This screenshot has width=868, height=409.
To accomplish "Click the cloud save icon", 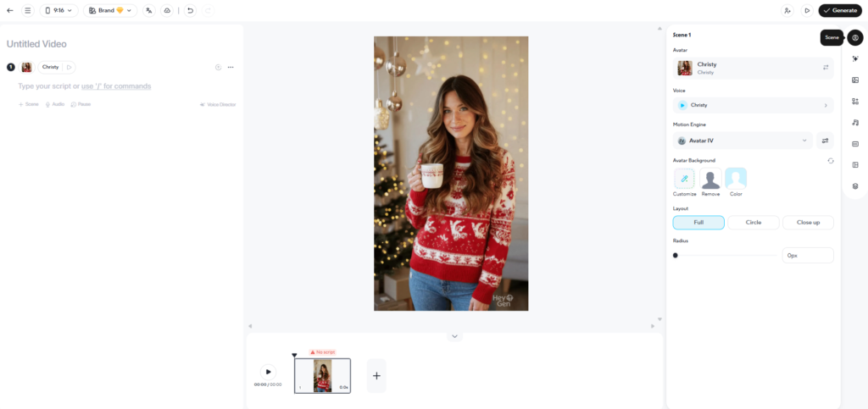I will [167, 10].
